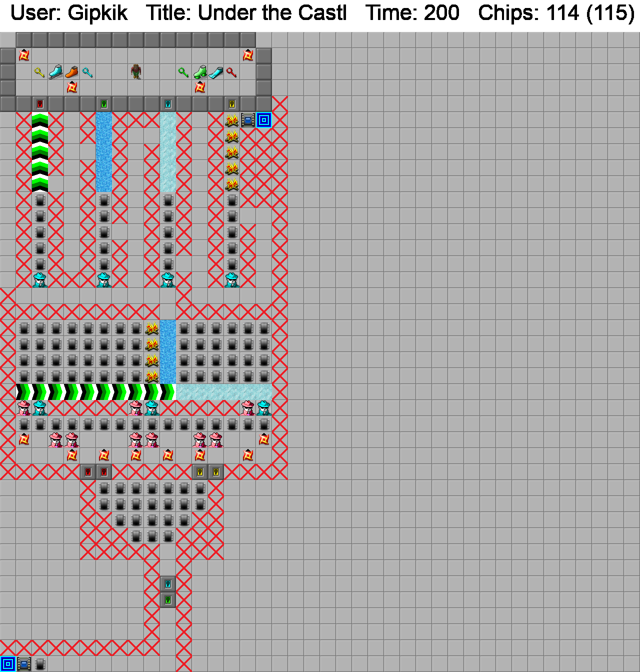The height and width of the screenshot is (672, 640).
Task: Click the yellow key in the top room
Action: click(x=39, y=72)
